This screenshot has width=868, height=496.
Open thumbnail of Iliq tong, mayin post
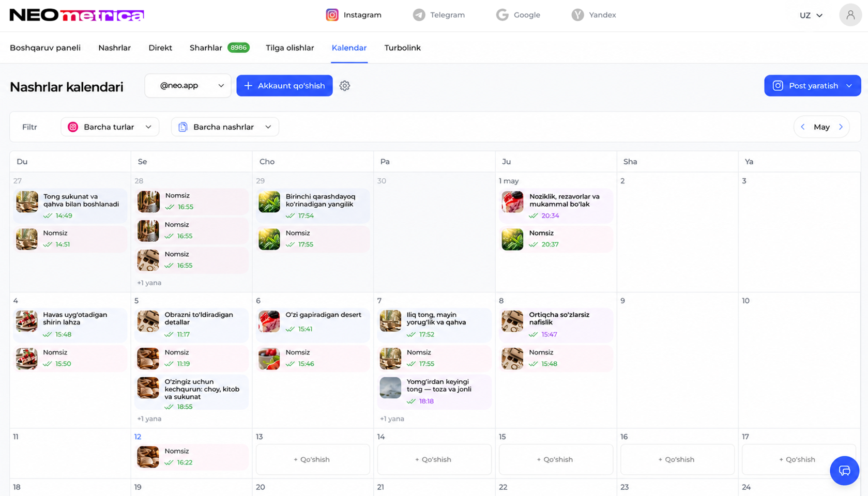point(390,321)
